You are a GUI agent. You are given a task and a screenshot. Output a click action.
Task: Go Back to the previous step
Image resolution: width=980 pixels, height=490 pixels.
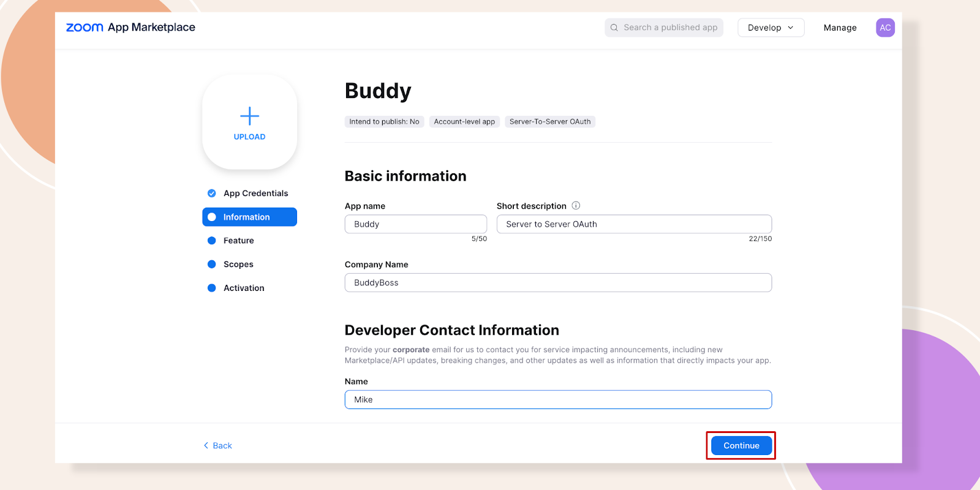coord(217,445)
